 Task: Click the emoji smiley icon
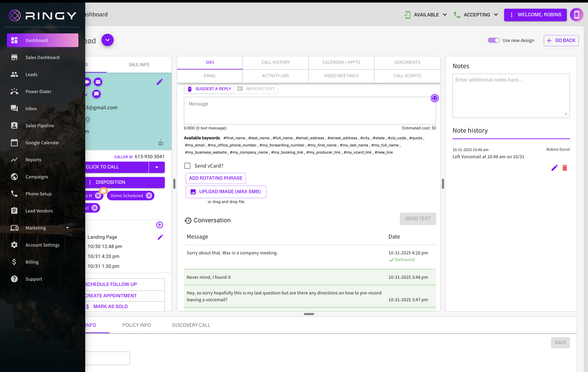[434, 98]
